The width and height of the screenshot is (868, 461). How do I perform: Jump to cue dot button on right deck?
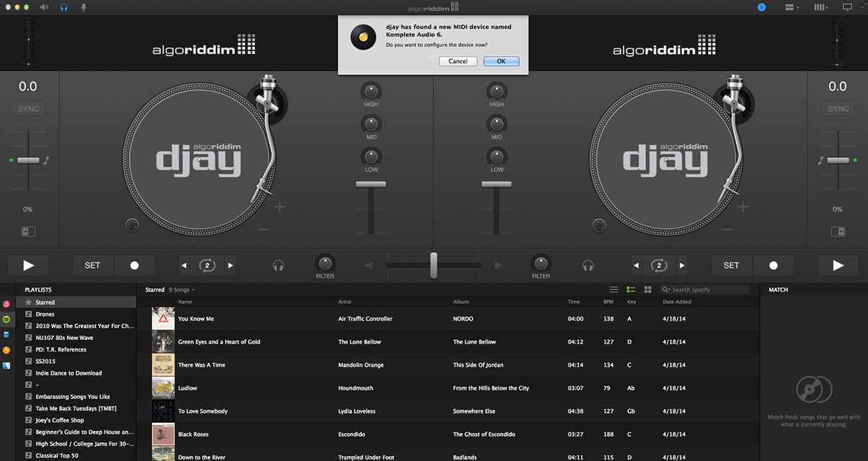point(774,265)
